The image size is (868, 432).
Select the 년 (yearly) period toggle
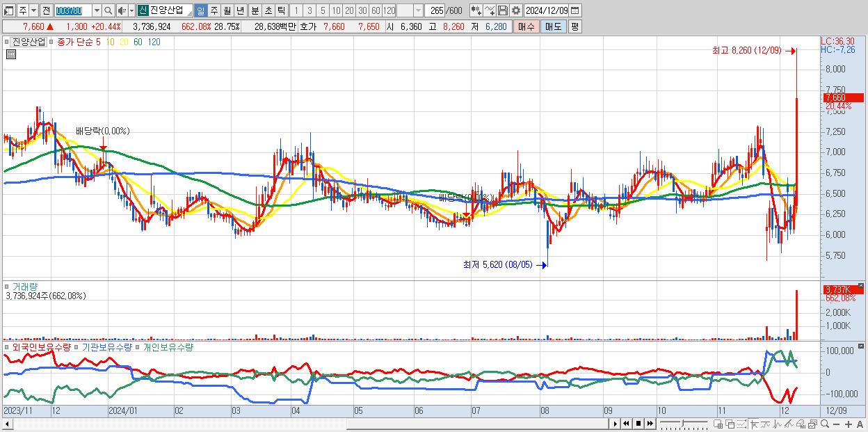tap(240, 10)
